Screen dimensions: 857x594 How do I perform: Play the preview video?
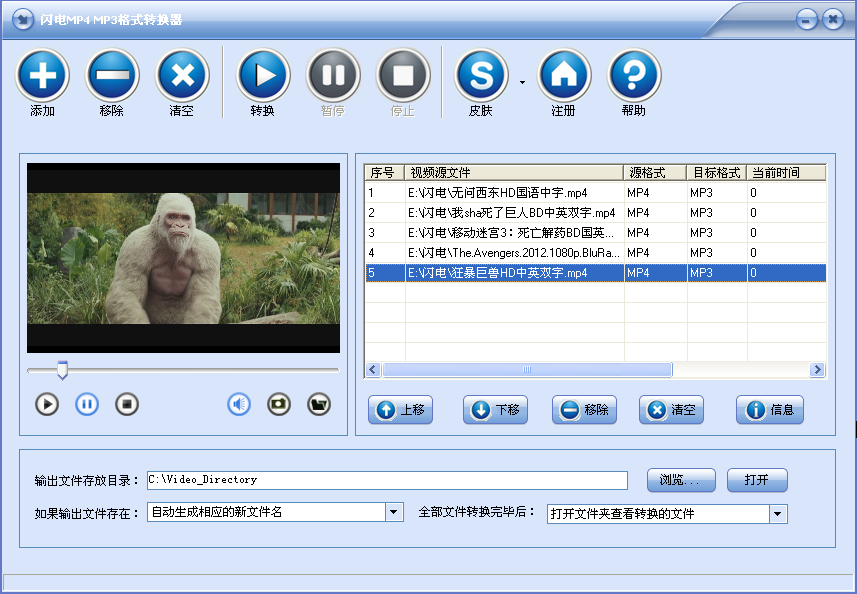coord(47,404)
